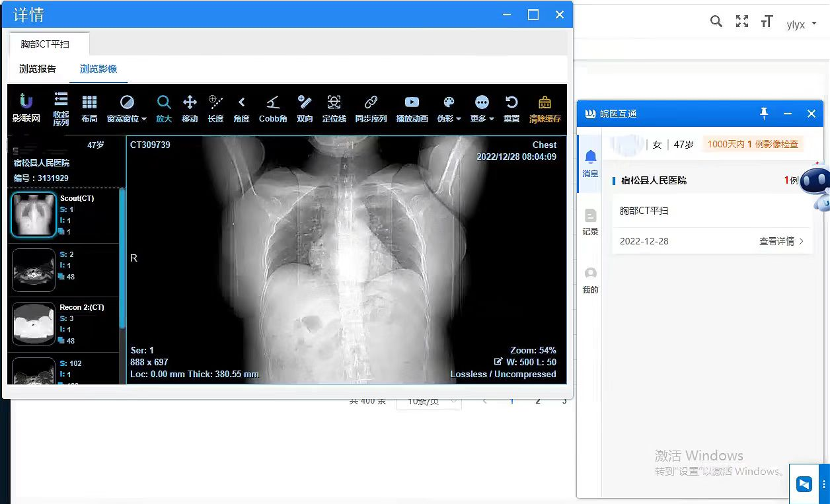The width and height of the screenshot is (830, 504).
Task: Click the 编号：3131929 label
Action: pyautogui.click(x=41, y=178)
